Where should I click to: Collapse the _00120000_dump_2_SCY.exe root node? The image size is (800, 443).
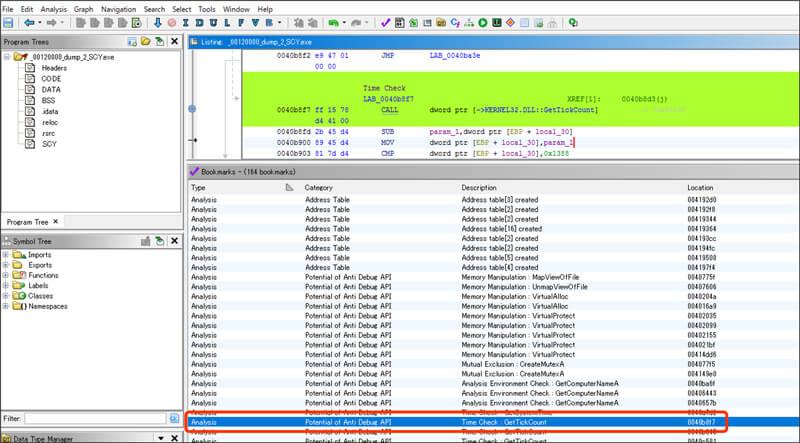coord(7,57)
